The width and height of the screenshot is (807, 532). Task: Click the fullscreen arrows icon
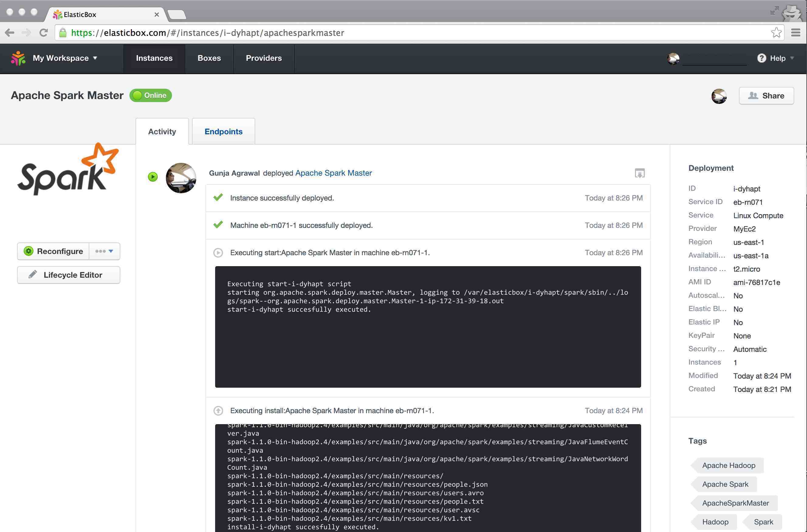tap(774, 11)
